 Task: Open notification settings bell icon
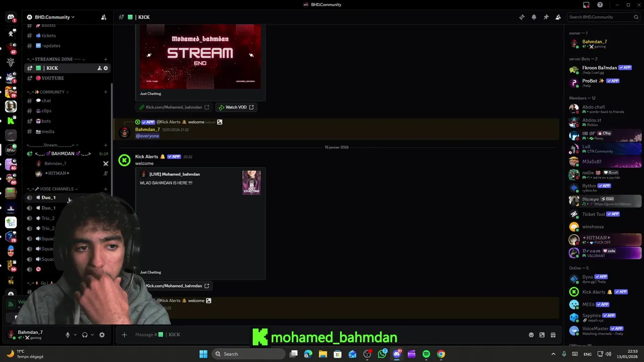534,17
